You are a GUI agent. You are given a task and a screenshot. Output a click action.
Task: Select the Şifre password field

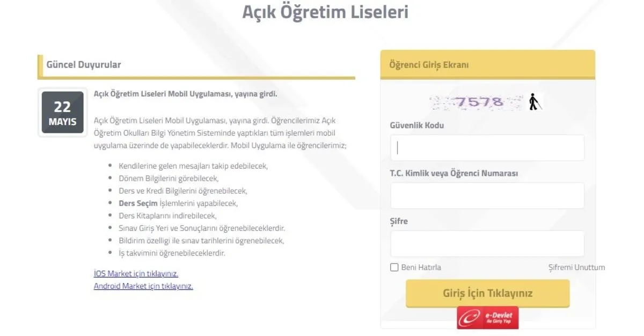pos(487,244)
